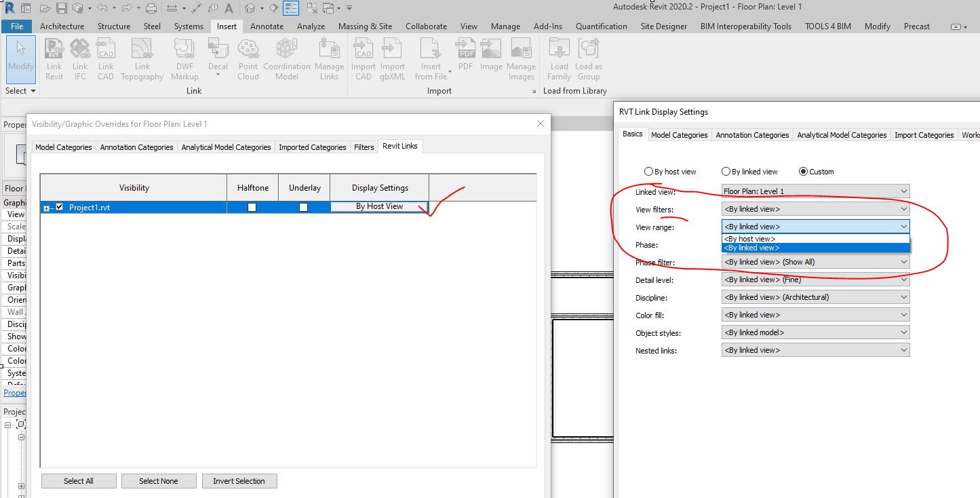Open the Link IFC tool
Viewport: 980px width, 498px height.
tap(80, 59)
